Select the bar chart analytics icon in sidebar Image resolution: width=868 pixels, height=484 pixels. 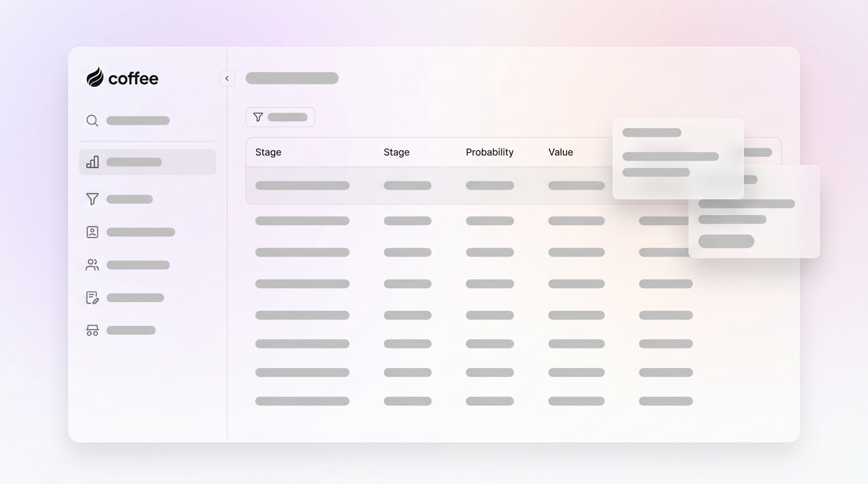tap(92, 162)
